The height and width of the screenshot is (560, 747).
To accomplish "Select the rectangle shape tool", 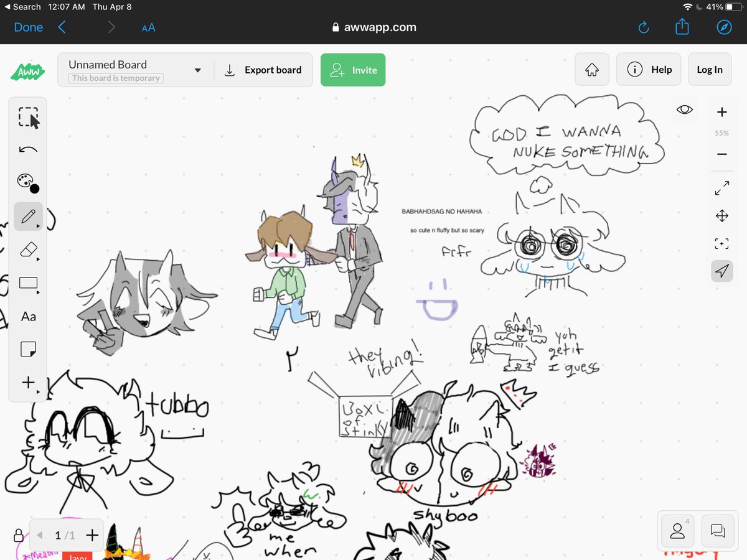I will [x=28, y=283].
